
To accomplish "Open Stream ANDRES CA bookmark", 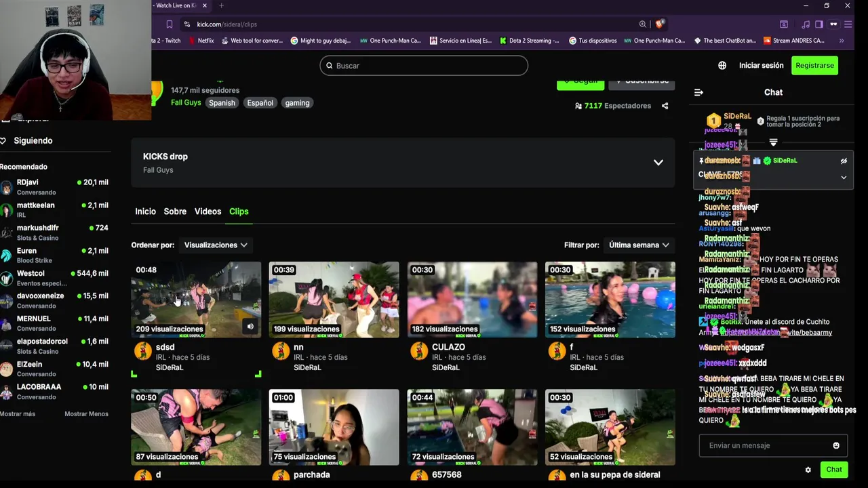I will (x=794, y=41).
